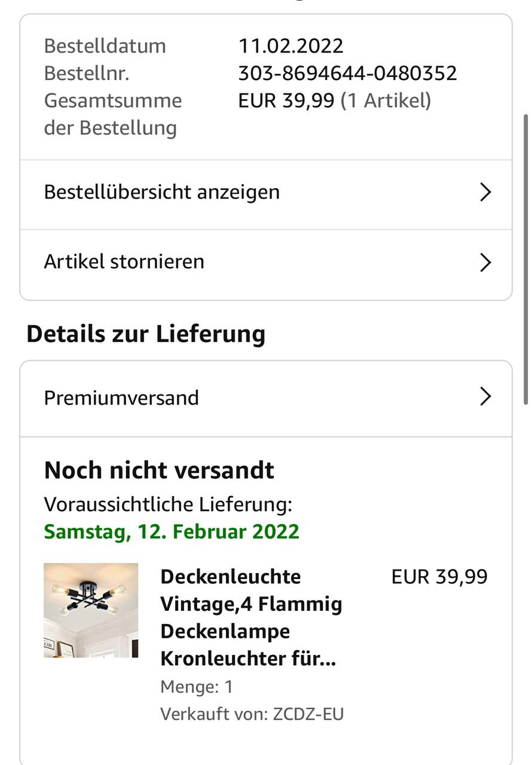The height and width of the screenshot is (765, 532).
Task: Click the Menge: 1 quantity text
Action: (197, 687)
